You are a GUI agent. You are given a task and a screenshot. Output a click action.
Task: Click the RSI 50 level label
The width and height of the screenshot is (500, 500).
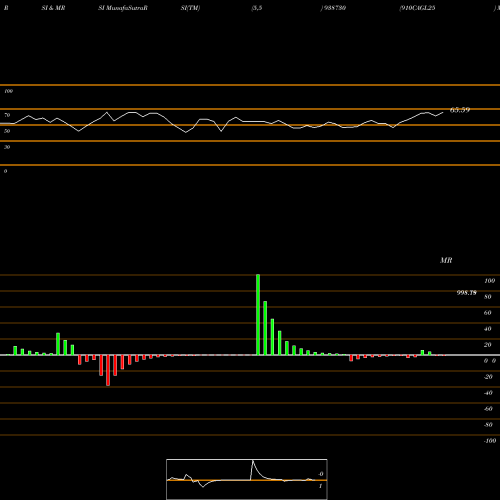pyautogui.click(x=7, y=131)
